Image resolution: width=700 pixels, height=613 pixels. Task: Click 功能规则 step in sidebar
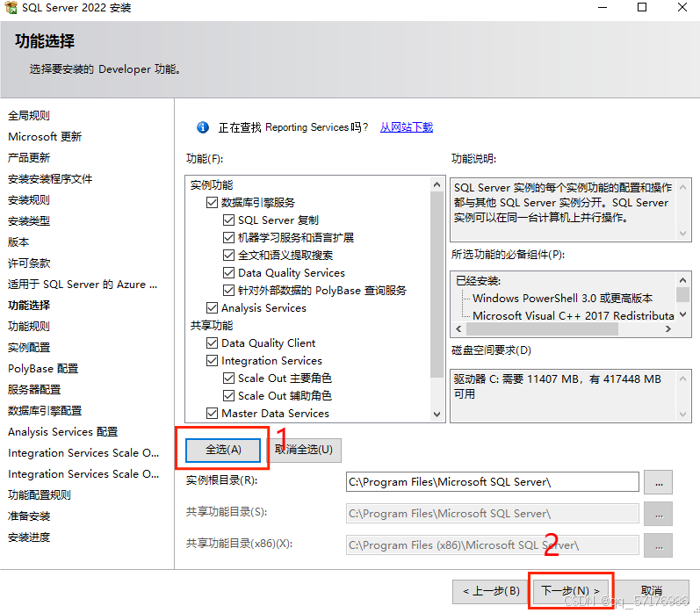29,327
